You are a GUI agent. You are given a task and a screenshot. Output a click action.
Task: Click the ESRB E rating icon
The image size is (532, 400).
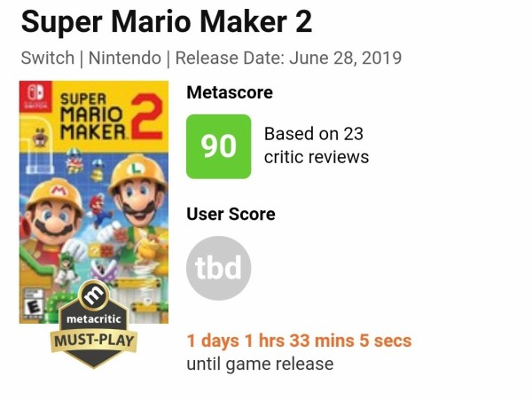33,304
